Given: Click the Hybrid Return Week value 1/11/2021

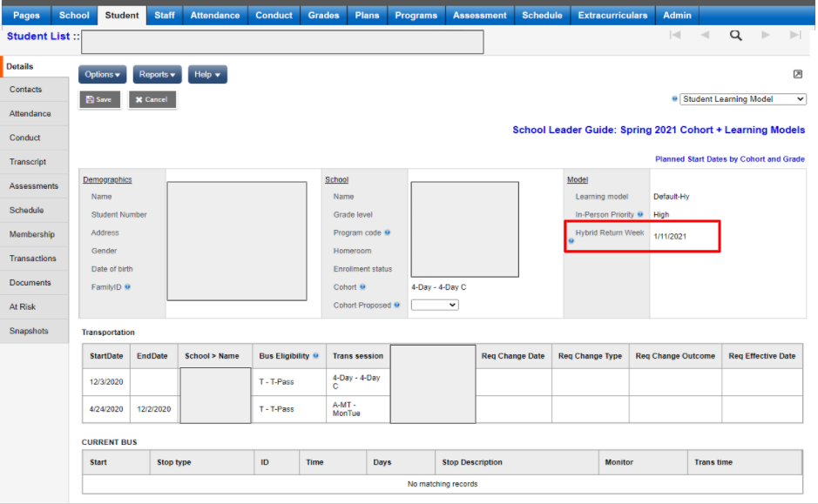Looking at the screenshot, I should point(670,236).
